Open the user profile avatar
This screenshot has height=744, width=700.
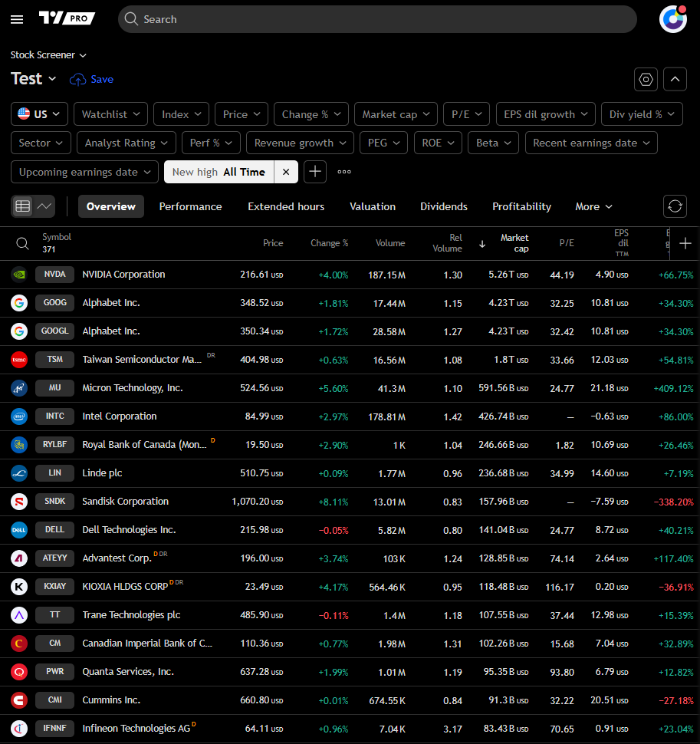[673, 19]
